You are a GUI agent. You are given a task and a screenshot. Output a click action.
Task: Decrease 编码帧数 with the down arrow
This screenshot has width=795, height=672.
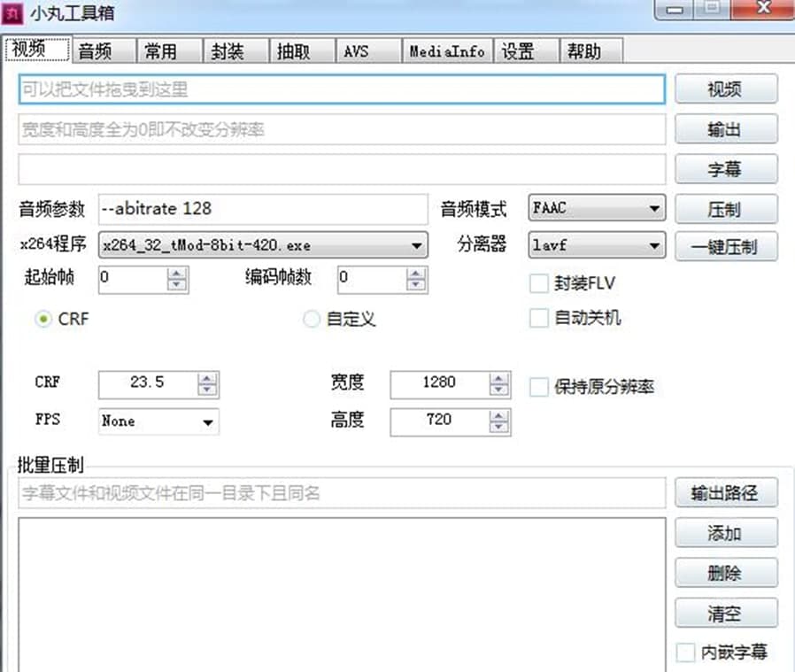point(416,284)
